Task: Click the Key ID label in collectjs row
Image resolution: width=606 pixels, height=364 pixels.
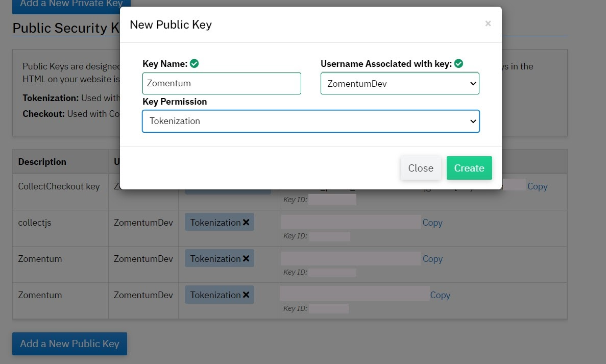Action: (295, 236)
